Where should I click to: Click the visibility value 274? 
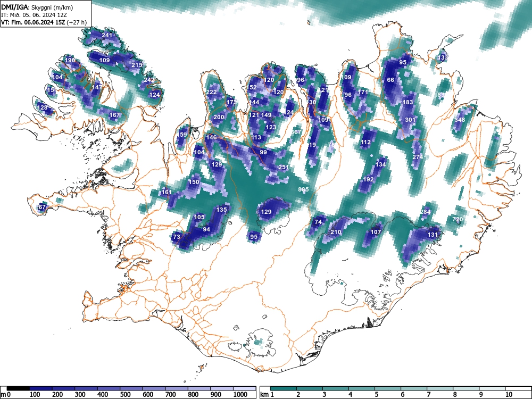coord(418,157)
